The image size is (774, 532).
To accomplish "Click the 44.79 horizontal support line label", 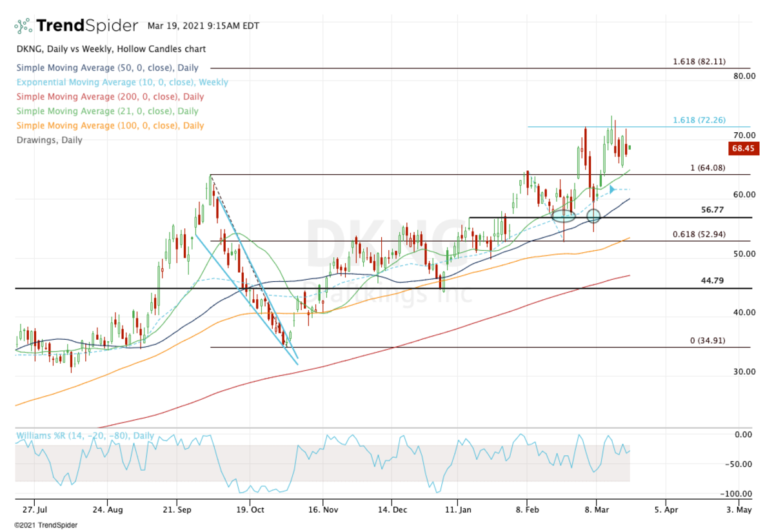I will click(x=713, y=281).
